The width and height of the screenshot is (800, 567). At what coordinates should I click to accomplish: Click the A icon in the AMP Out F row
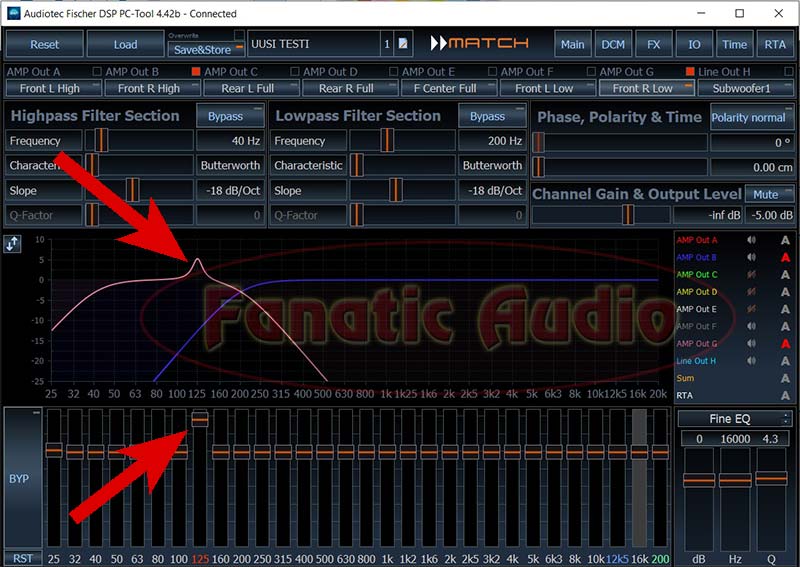pyautogui.click(x=785, y=326)
